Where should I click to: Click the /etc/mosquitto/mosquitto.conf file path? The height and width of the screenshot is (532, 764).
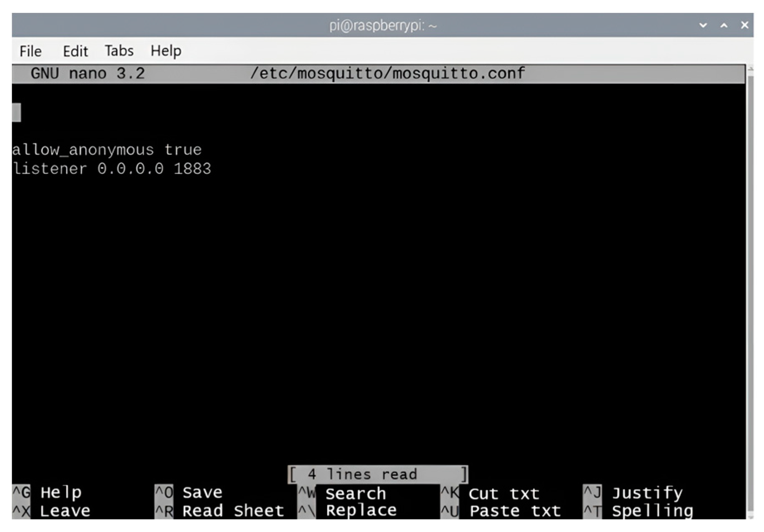387,73
